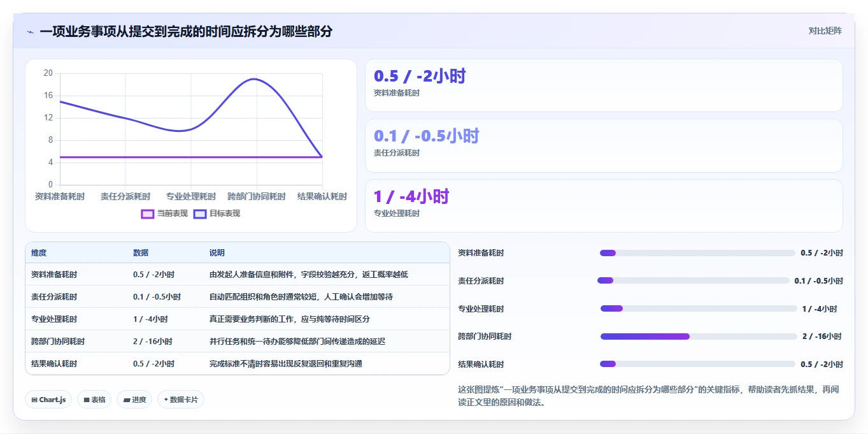Click the 0.1 / -0.5小时 table cell

157,297
